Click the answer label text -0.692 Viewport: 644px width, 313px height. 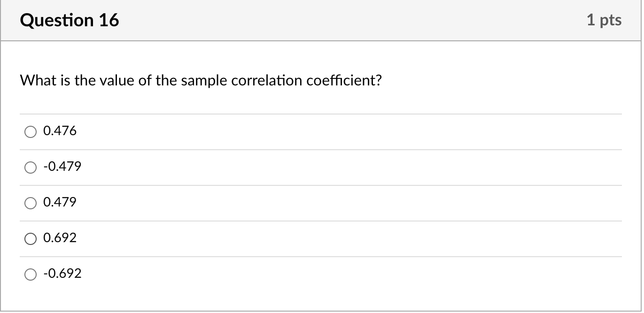tap(62, 274)
